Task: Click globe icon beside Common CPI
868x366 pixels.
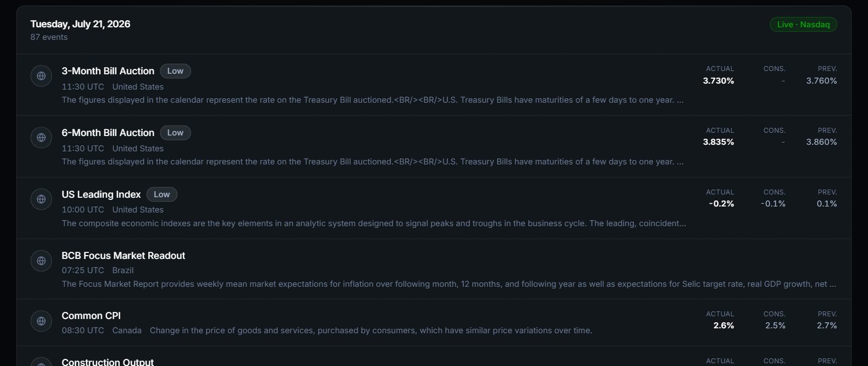Action: click(41, 321)
